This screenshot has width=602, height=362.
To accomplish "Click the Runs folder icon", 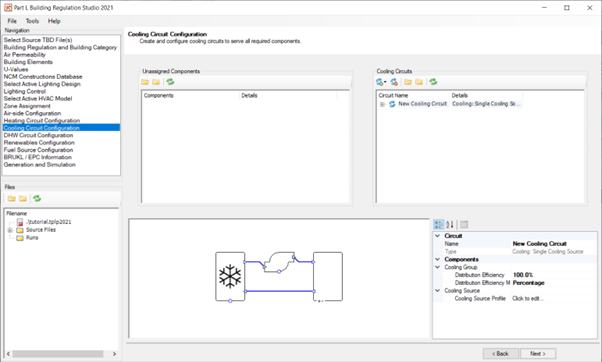I will (20, 238).
